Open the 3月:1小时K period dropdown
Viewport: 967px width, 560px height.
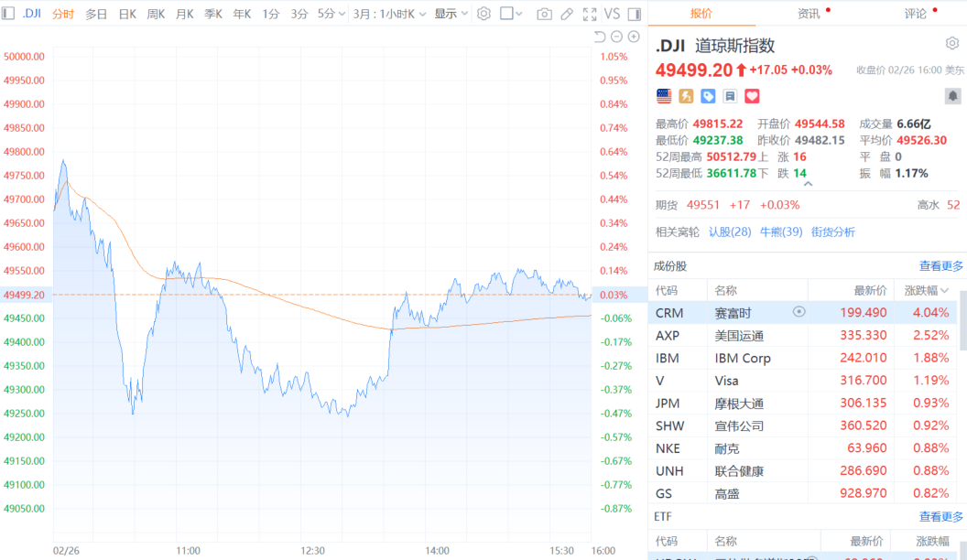tap(389, 14)
